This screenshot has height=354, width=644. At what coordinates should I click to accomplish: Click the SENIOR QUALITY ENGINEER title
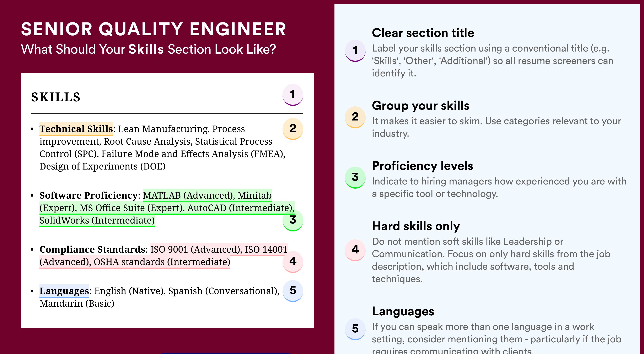click(x=154, y=29)
